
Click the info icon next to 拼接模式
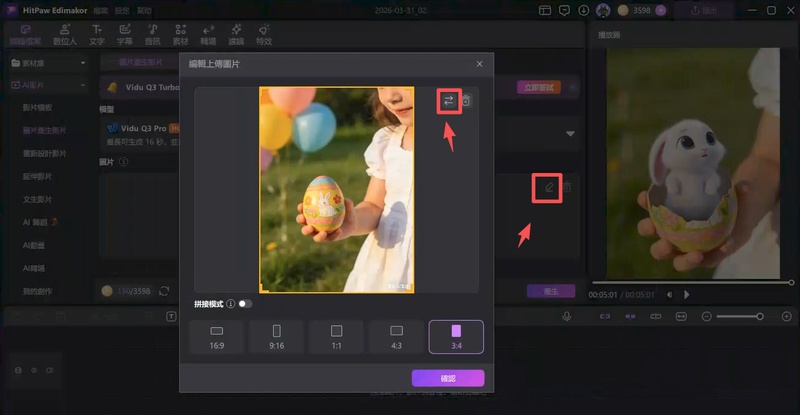(231, 304)
